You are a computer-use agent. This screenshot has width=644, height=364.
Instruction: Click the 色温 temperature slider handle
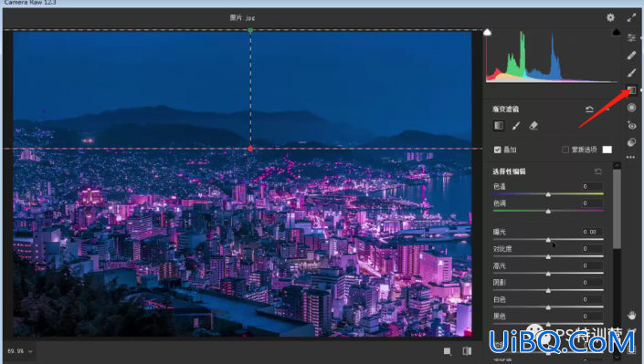548,193
